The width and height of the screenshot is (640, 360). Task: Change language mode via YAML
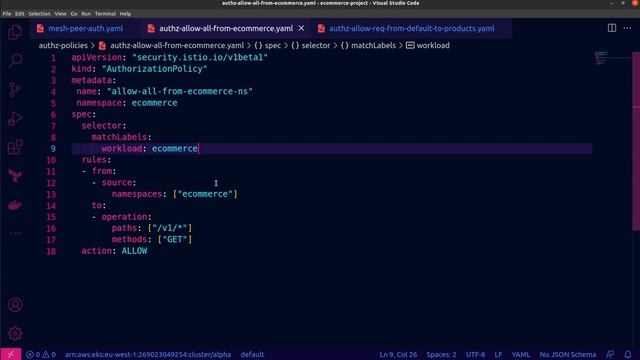click(521, 354)
